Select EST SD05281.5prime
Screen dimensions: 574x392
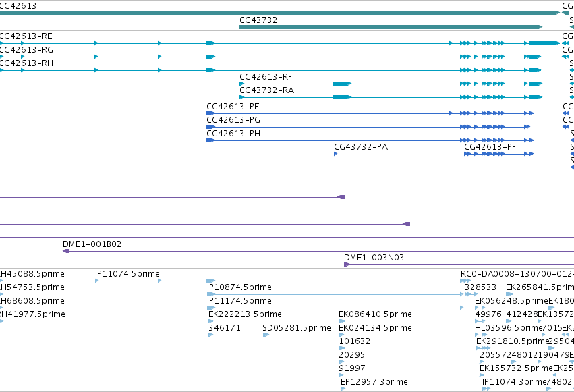[x=297, y=328]
